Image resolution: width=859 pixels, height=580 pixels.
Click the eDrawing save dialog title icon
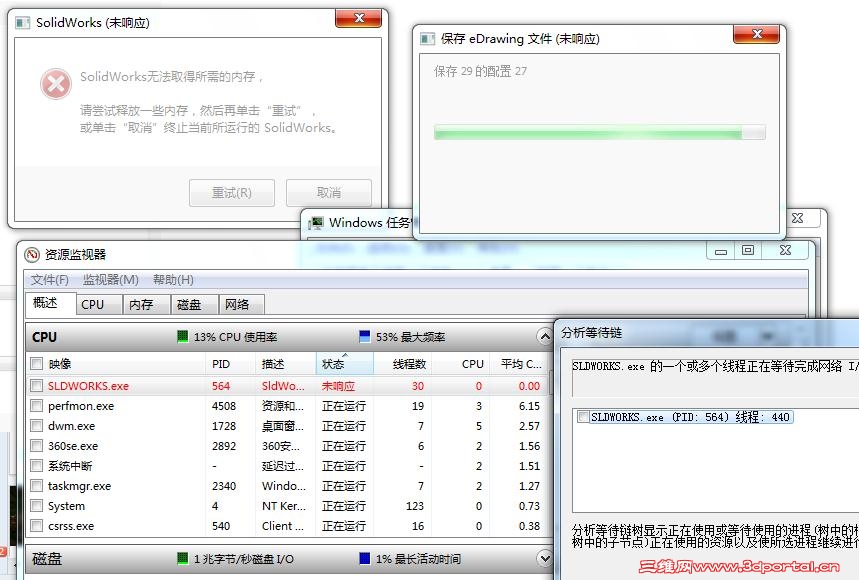pyautogui.click(x=427, y=39)
